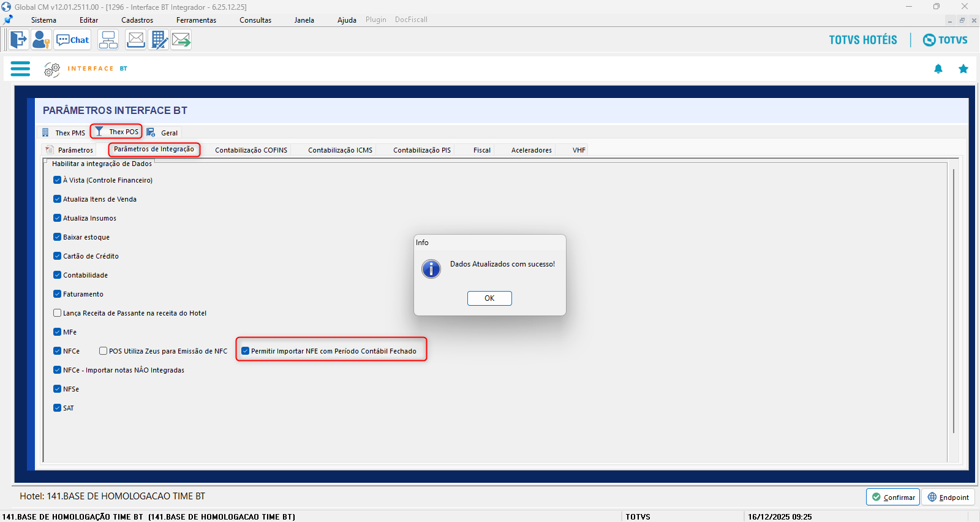Screen dimensions: 980x522
Task: Click the Endpoint button
Action: tap(948, 497)
